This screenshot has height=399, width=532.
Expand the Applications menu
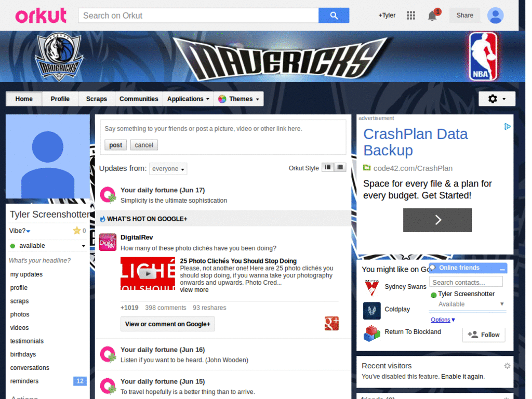(188, 99)
